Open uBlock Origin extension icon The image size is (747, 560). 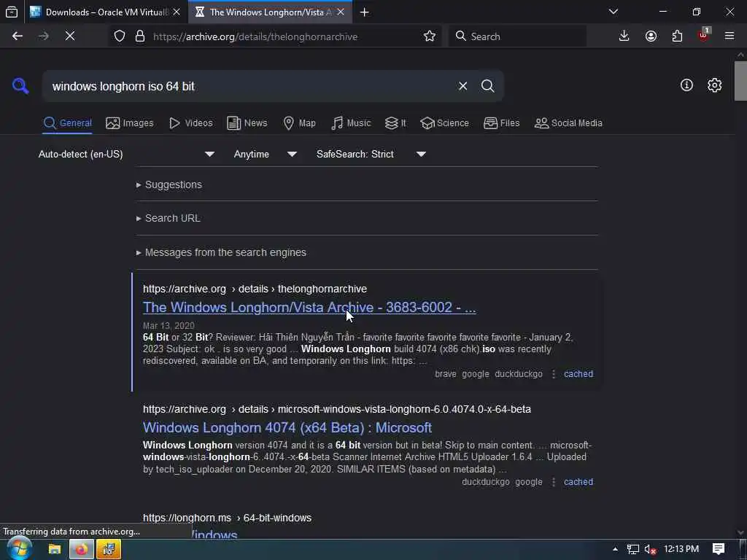click(704, 35)
